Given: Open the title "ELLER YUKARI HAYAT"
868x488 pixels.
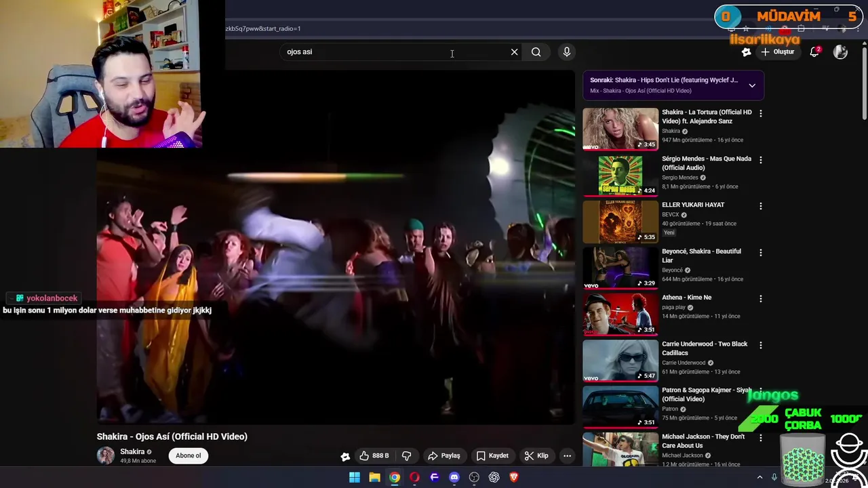Looking at the screenshot, I should (693, 205).
